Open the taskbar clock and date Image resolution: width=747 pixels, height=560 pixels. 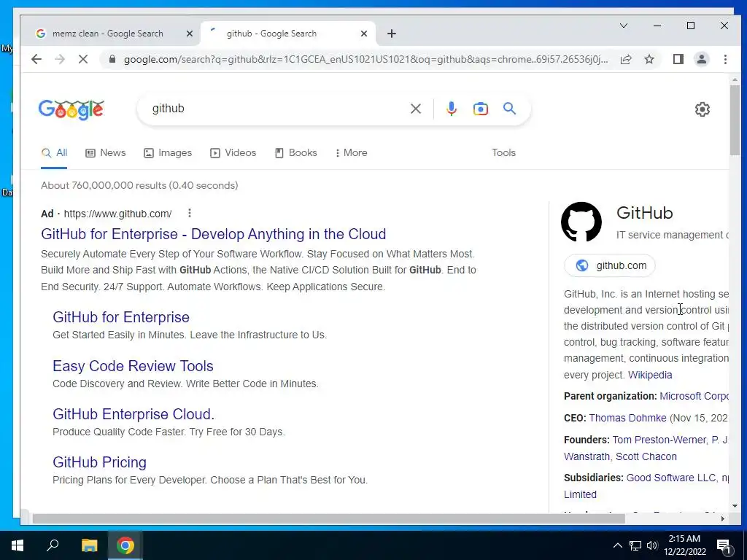click(684, 545)
